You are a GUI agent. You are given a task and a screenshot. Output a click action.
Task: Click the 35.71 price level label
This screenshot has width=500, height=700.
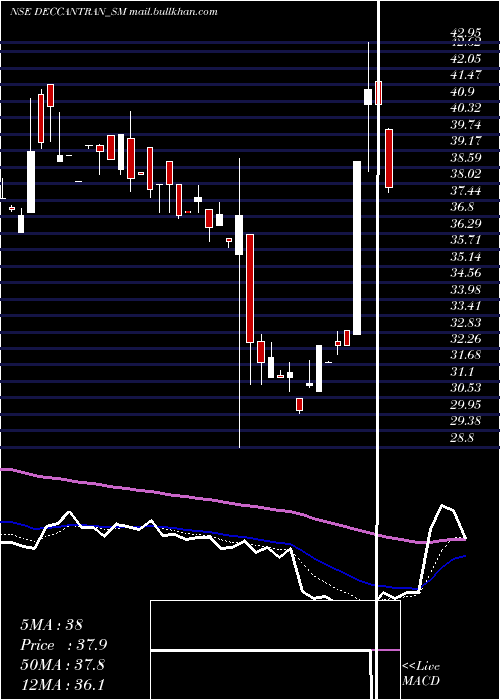tap(466, 240)
